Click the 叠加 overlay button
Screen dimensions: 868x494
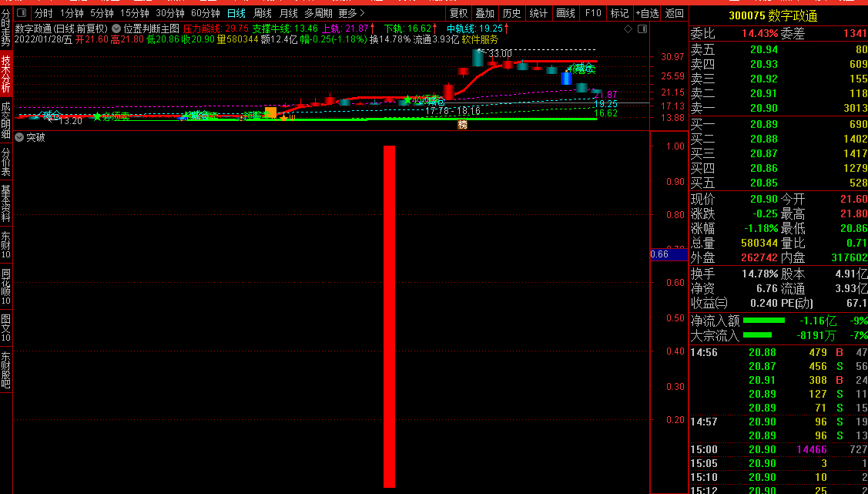click(x=485, y=13)
